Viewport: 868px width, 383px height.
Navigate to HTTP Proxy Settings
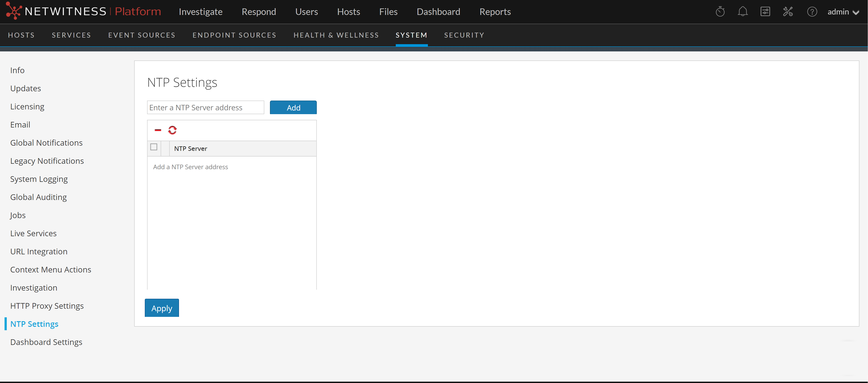[x=47, y=306]
